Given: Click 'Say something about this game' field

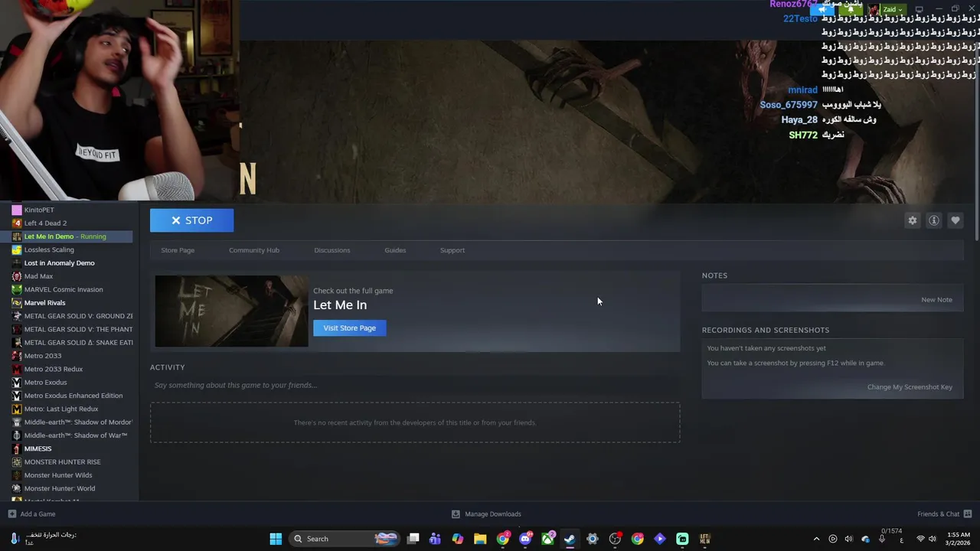Looking at the screenshot, I should pyautogui.click(x=415, y=385).
